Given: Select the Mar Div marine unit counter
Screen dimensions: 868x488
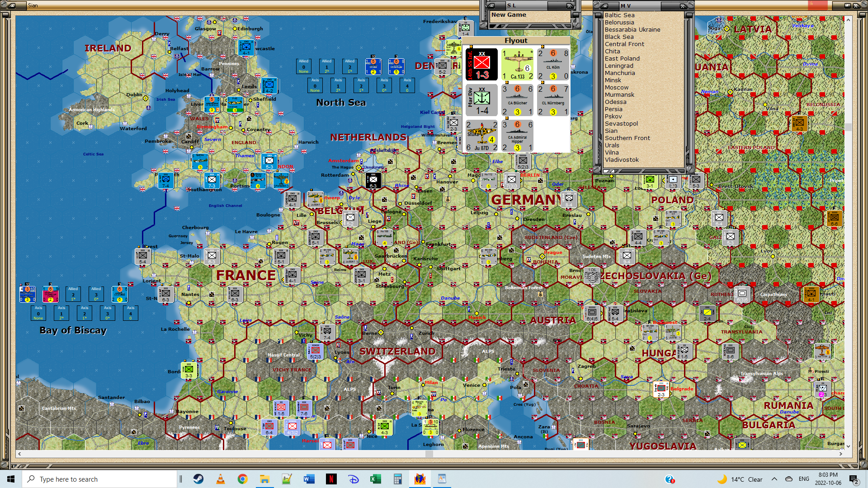Looking at the screenshot, I should point(481,100).
